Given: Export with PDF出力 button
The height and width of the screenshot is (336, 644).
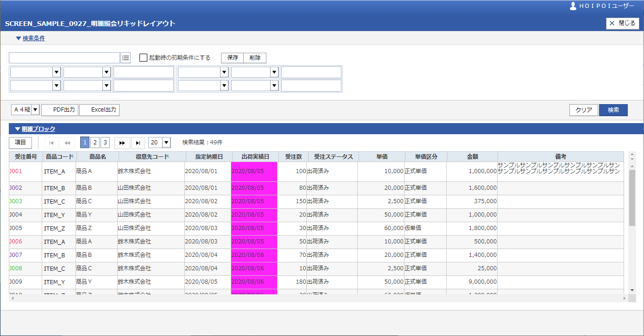Looking at the screenshot, I should (x=60, y=110).
